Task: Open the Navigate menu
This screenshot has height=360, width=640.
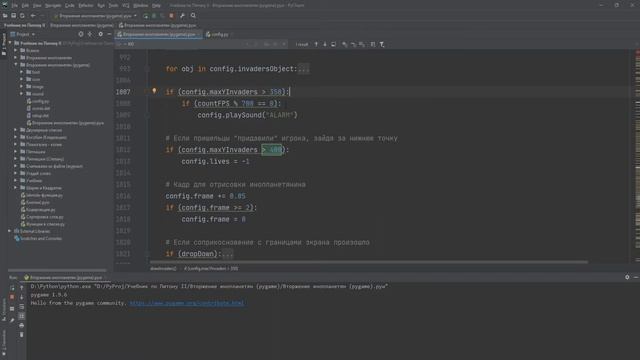Action: (53, 6)
